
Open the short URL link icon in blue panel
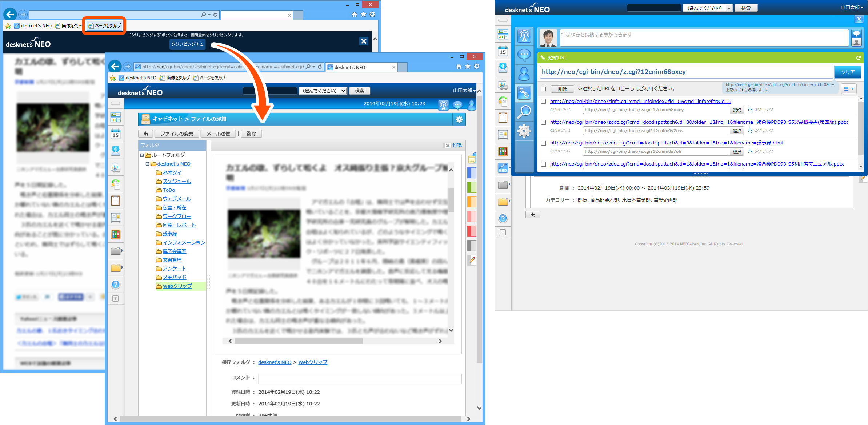524,93
